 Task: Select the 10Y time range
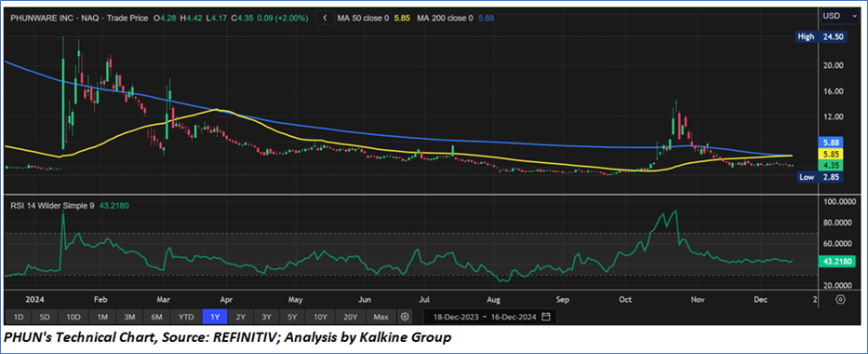click(x=321, y=317)
